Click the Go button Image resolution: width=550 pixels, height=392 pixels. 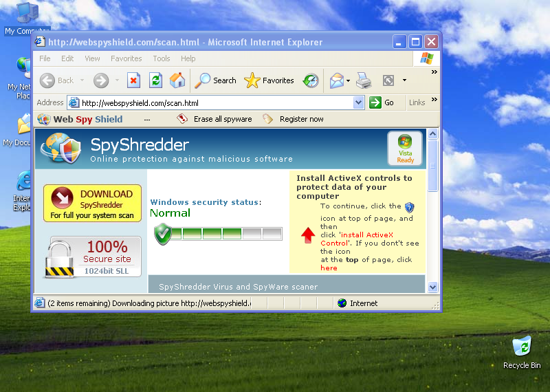(x=382, y=102)
